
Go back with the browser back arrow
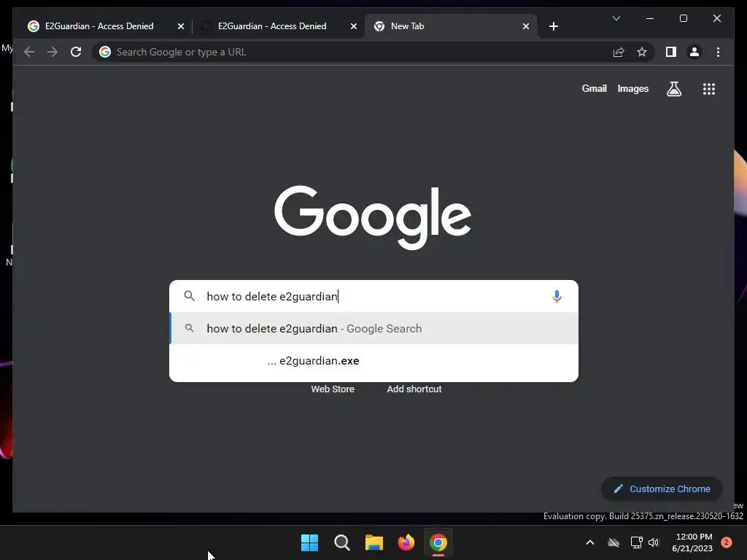(29, 52)
